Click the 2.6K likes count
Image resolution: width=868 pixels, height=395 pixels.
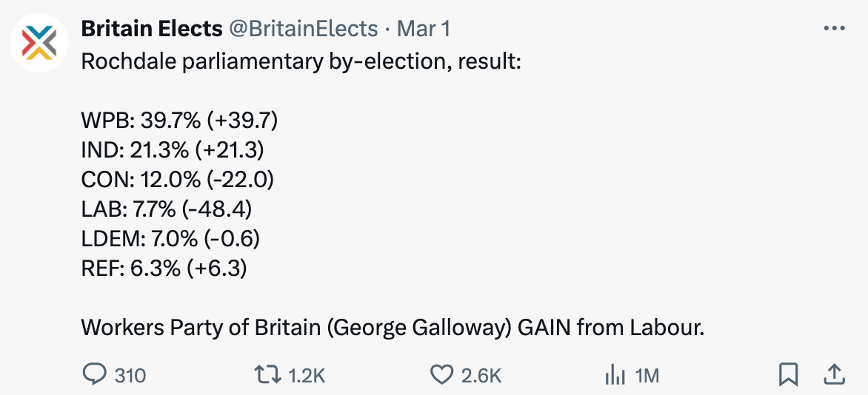481,376
